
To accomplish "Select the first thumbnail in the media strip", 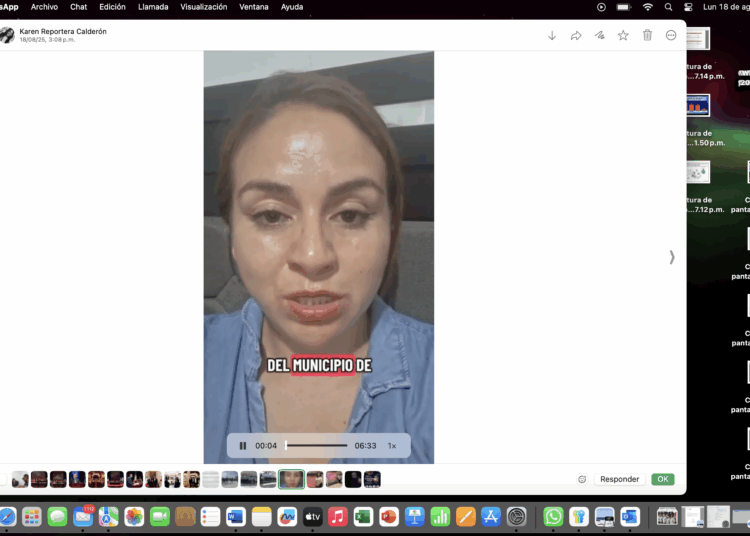I will 20,479.
